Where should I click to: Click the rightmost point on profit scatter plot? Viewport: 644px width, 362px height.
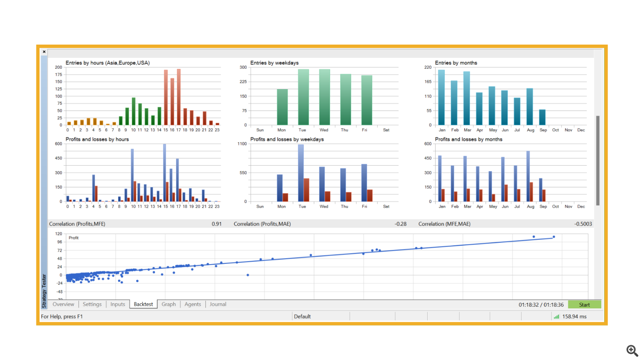[554, 237]
